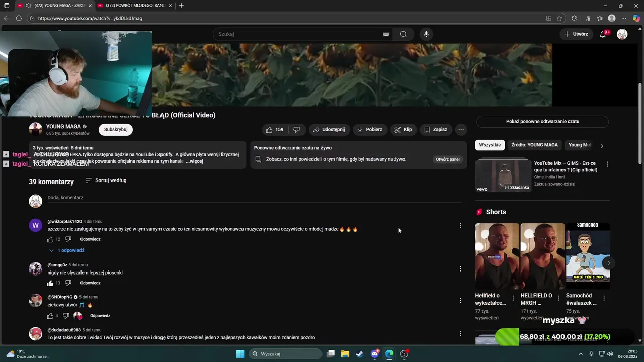Open the options menu for the @SNDtopNG comment
The height and width of the screenshot is (362, 644).
[x=460, y=301]
